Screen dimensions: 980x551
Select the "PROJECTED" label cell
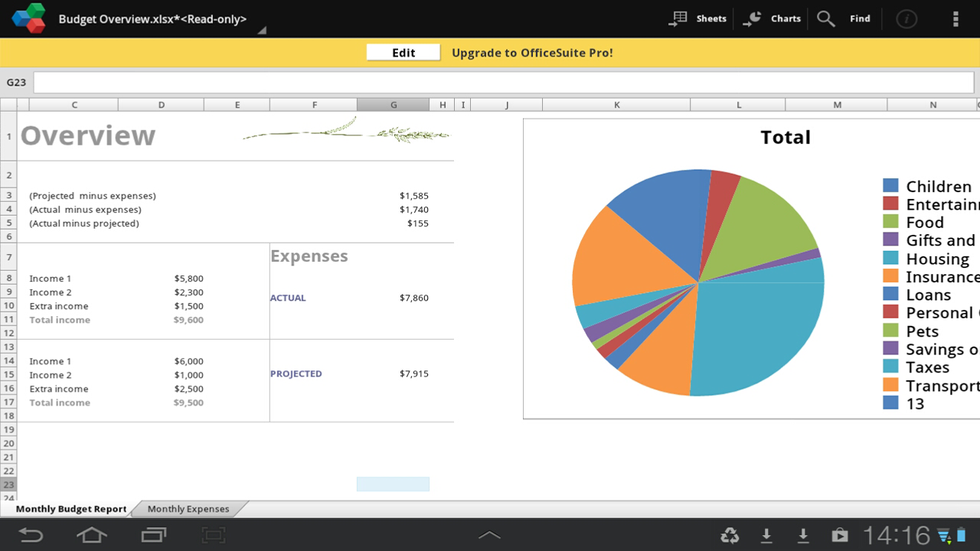(x=296, y=373)
